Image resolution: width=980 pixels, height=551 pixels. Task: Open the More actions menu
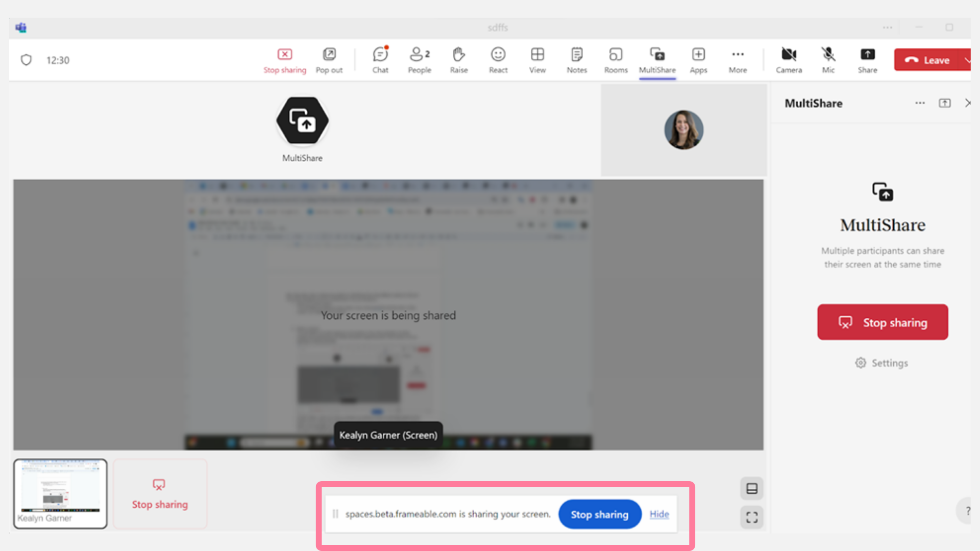tap(738, 60)
